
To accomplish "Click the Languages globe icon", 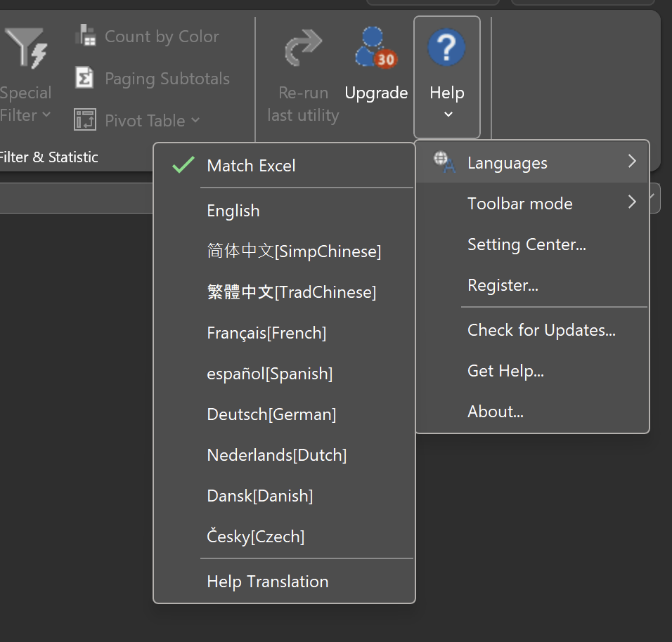I will 444,162.
